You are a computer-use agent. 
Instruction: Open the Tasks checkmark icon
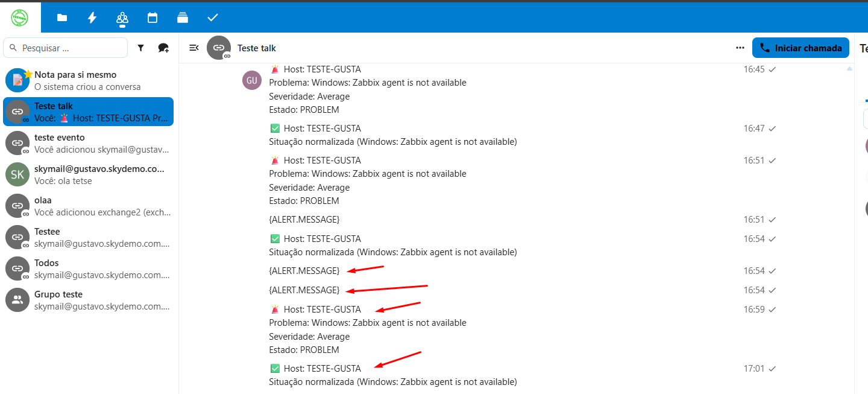point(213,17)
